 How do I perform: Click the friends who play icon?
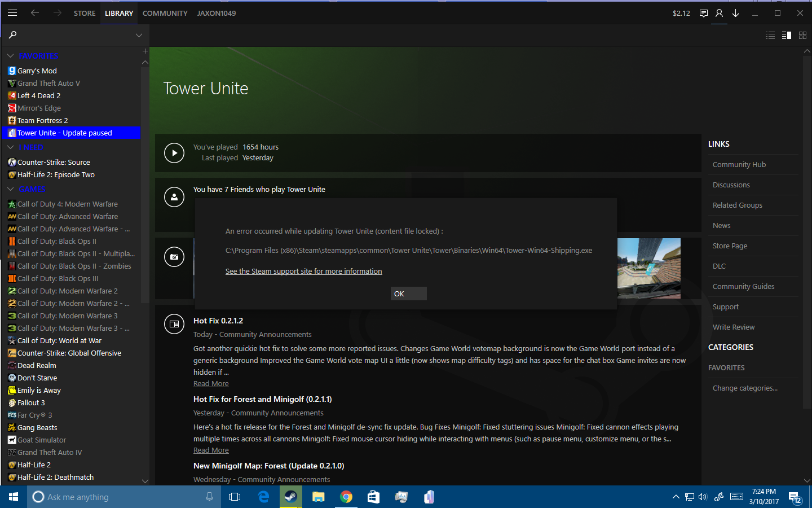174,197
